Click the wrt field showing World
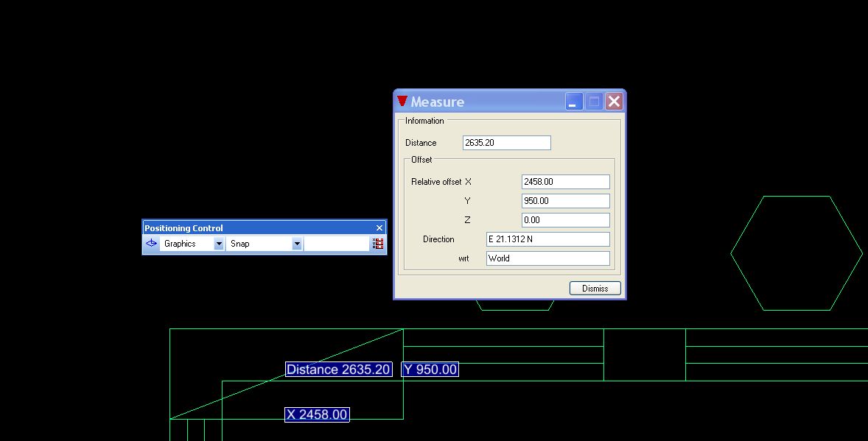Image resolution: width=868 pixels, height=441 pixels. [548, 258]
